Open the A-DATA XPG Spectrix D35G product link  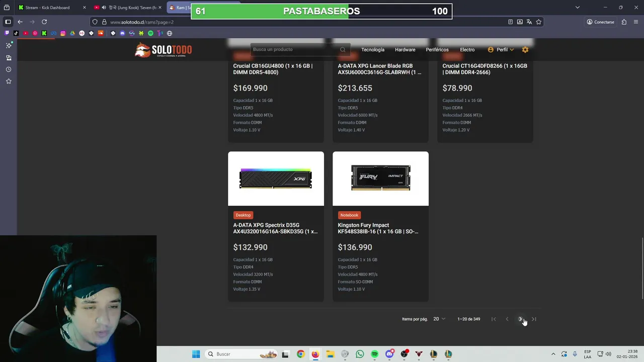click(275, 228)
